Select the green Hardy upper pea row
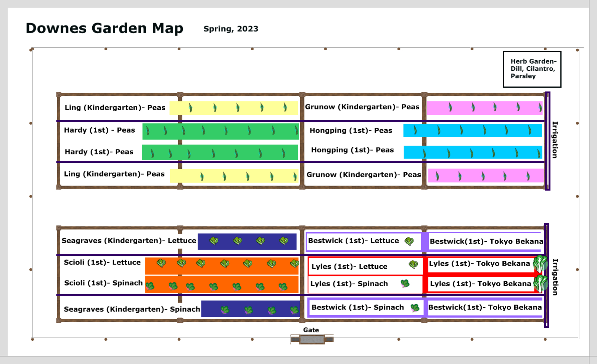Image resolution: width=597 pixels, height=364 pixels. [x=220, y=131]
